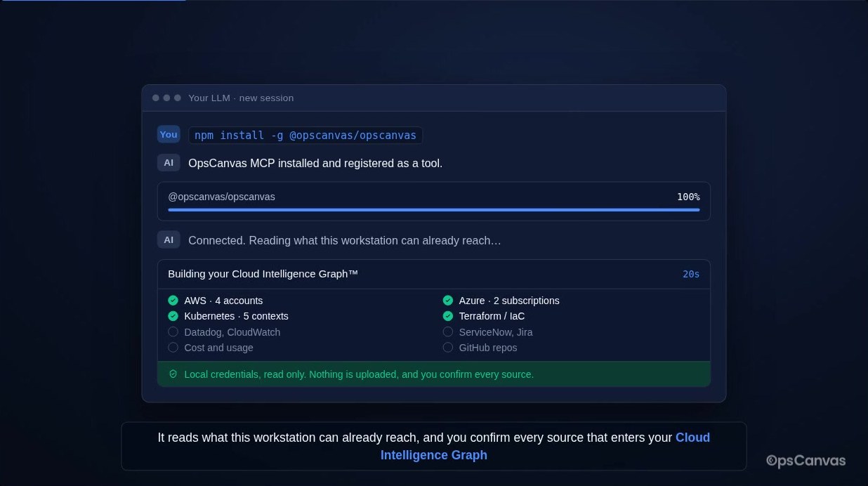This screenshot has width=868, height=486.
Task: Click the Azure · 2 subscriptions label
Action: click(509, 301)
